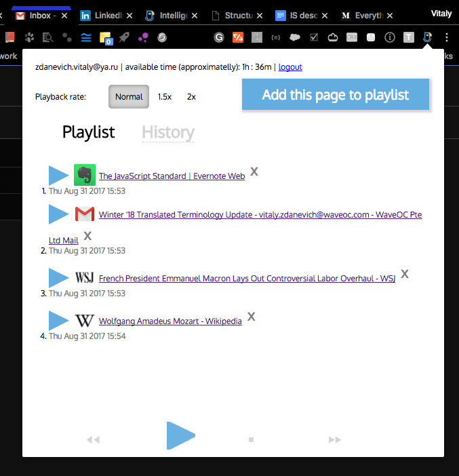Remove the WaveOC Ltd Mail item from playlist
The image size is (459, 476).
point(87,236)
